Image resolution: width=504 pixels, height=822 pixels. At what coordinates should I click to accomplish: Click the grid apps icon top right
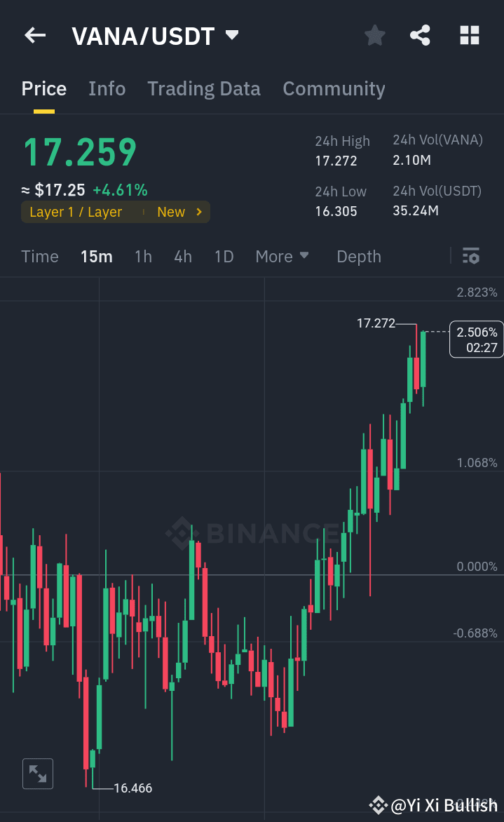pos(469,35)
